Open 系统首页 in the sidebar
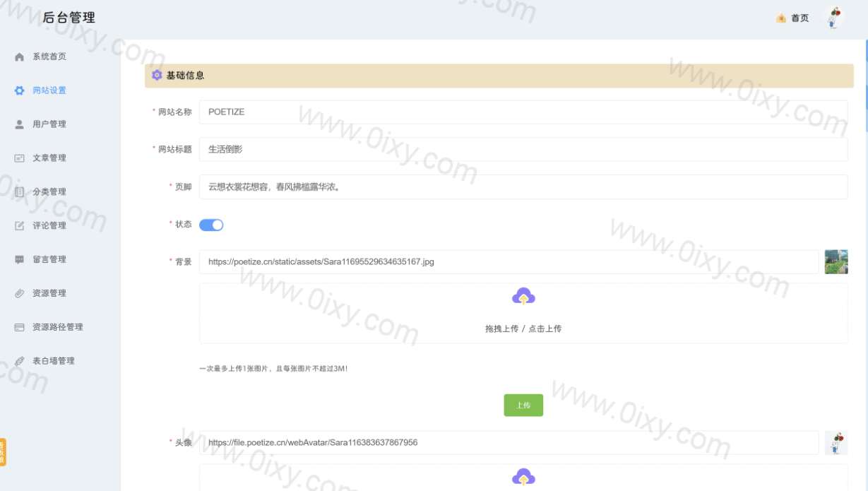Viewport: 868px width, 491px height. 49,57
